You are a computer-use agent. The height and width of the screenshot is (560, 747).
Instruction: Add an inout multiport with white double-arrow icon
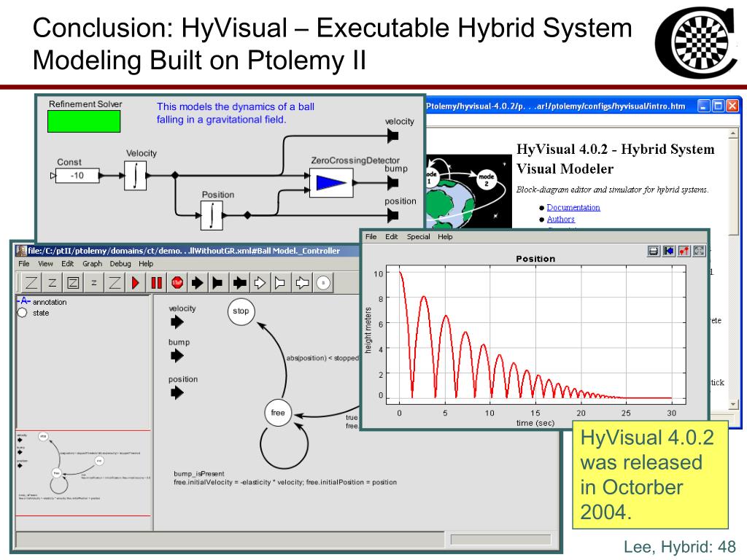[x=302, y=283]
